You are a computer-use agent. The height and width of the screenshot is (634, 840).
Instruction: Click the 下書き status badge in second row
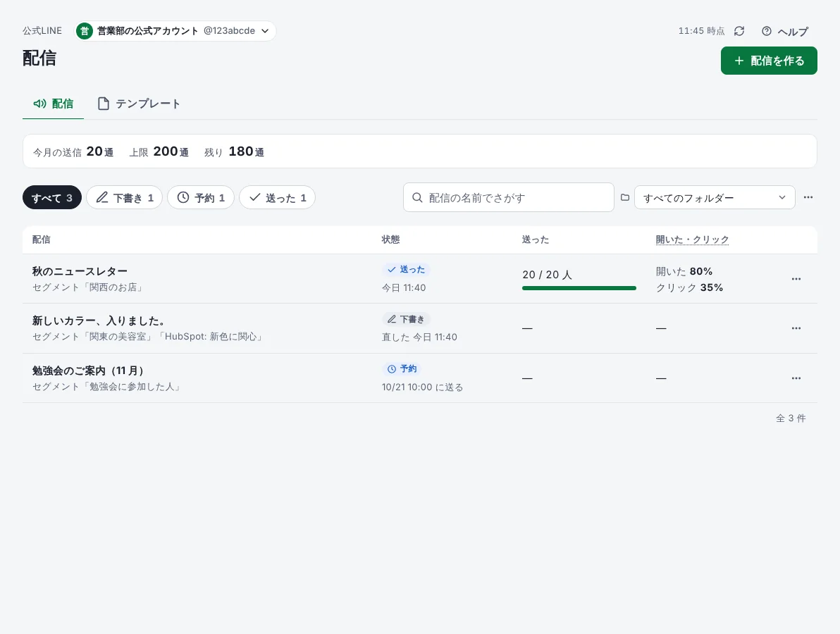click(x=406, y=319)
